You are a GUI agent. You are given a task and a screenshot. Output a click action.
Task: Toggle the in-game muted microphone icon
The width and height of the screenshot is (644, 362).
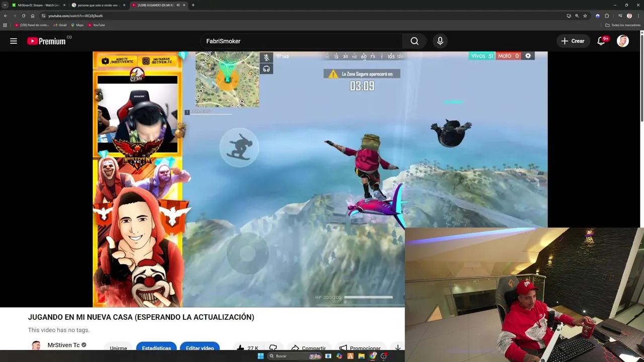point(267,57)
